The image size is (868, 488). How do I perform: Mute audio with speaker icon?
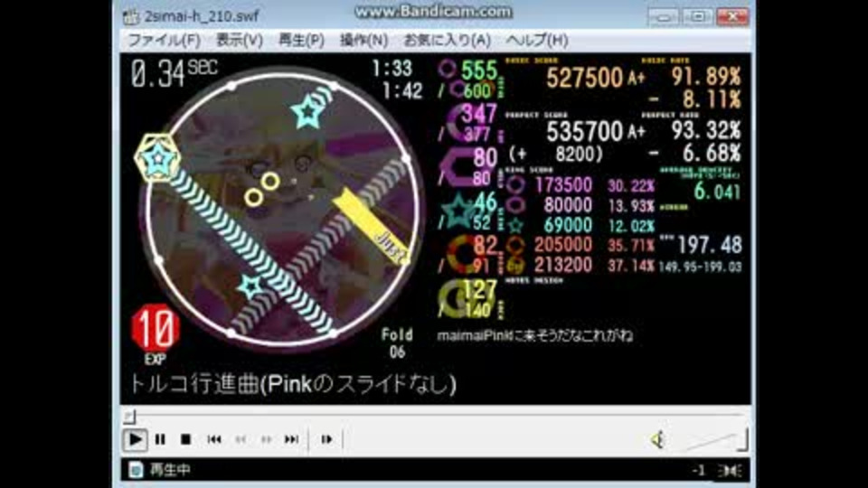657,440
